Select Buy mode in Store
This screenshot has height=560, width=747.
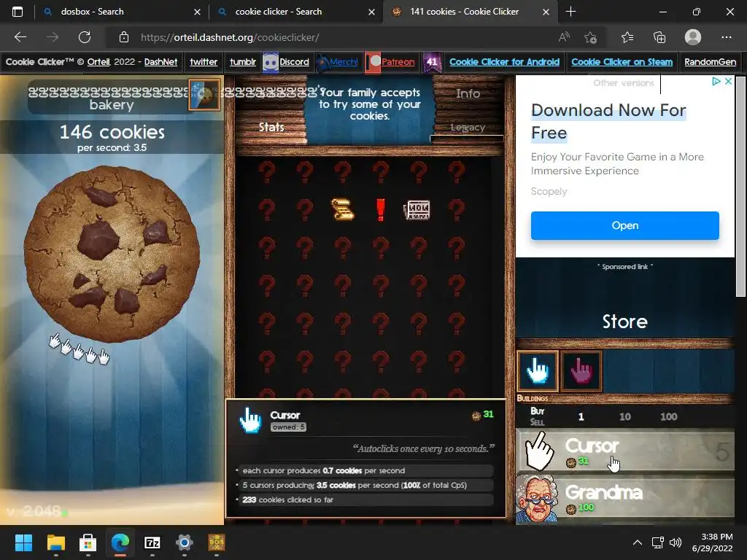click(538, 411)
